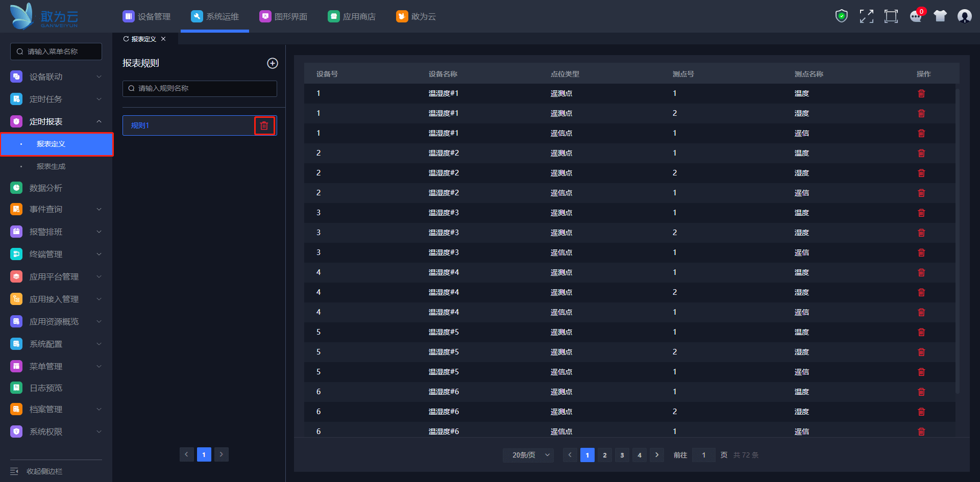The width and height of the screenshot is (980, 482).
Task: Collapse the 定时报表 sidebar menu
Action: 56,121
